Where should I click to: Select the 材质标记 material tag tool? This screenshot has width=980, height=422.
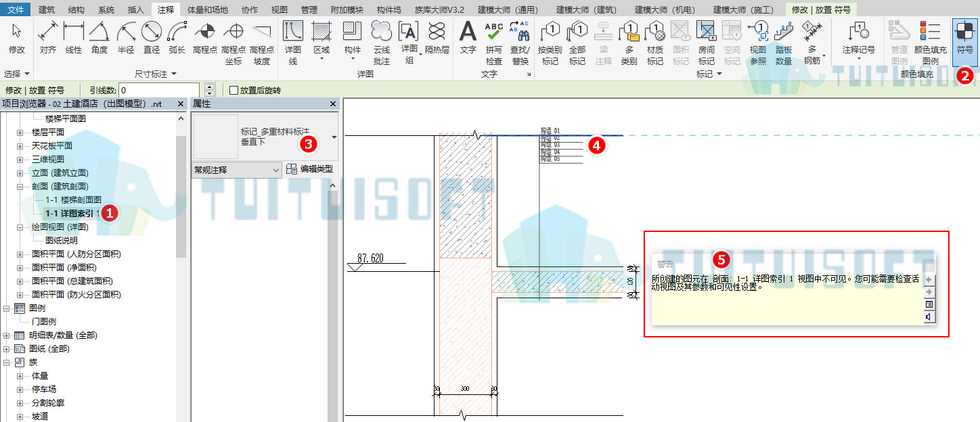(655, 43)
